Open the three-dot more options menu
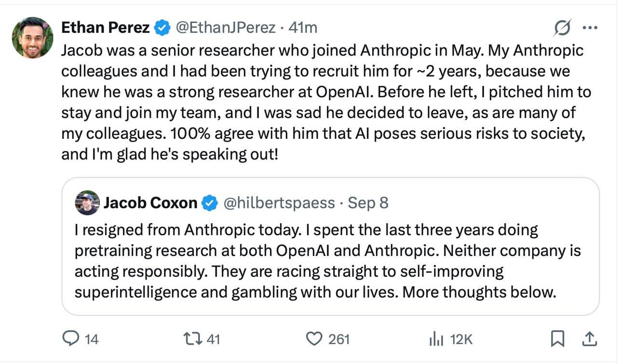The width and height of the screenshot is (619, 364). coord(590,28)
